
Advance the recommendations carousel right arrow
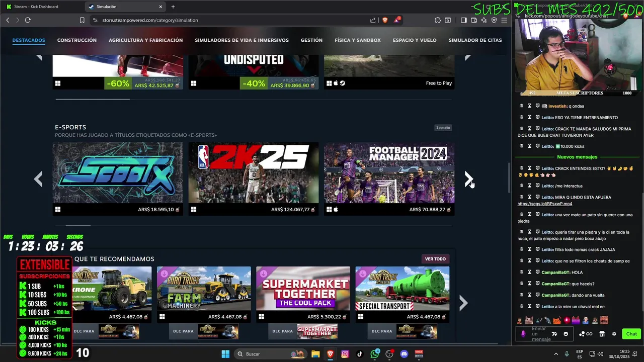[x=463, y=303]
